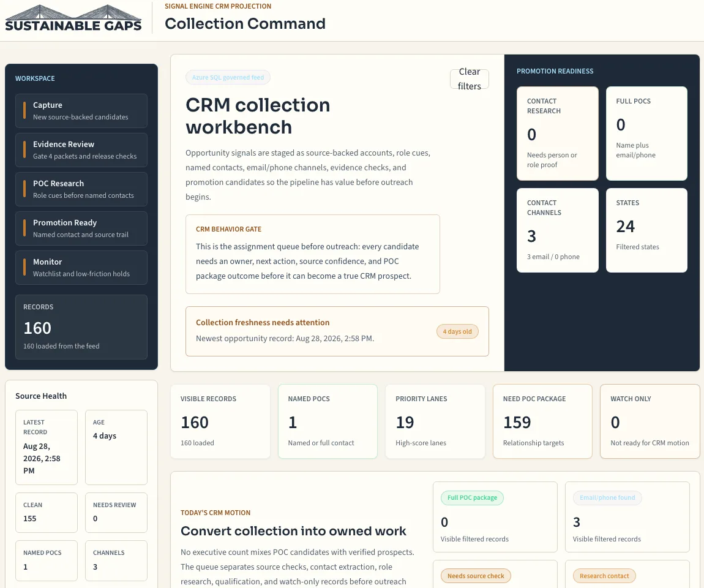Click the Today's CRM Motion label

coord(215,513)
